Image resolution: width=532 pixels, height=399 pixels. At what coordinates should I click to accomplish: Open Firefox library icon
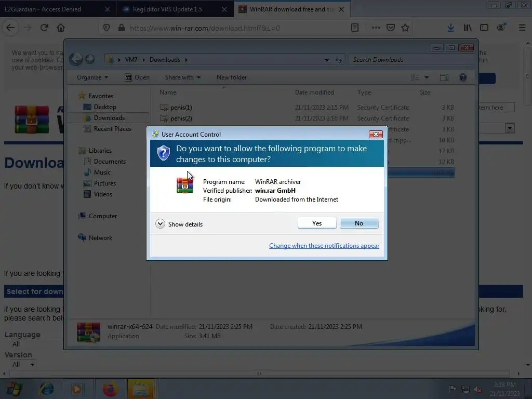click(x=468, y=28)
